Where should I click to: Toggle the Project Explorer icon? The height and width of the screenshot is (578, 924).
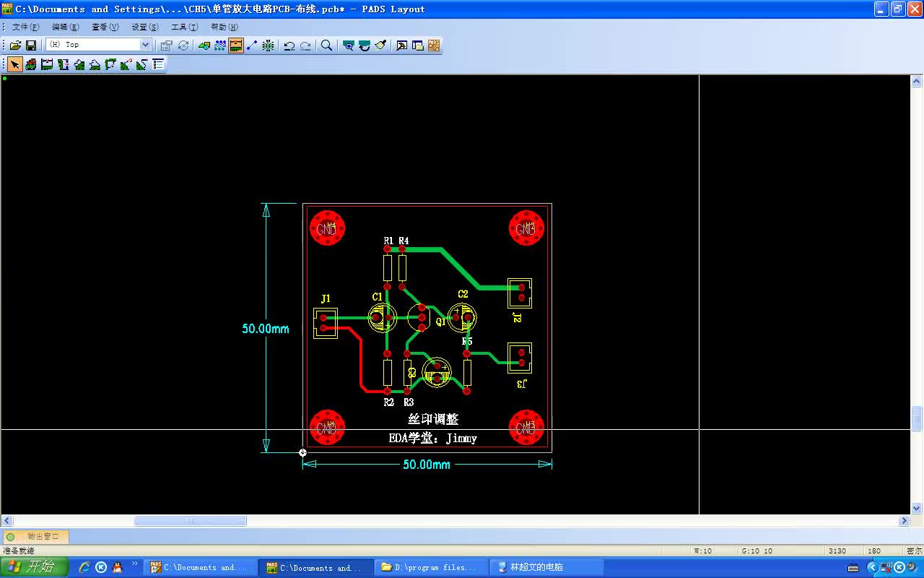[x=418, y=45]
